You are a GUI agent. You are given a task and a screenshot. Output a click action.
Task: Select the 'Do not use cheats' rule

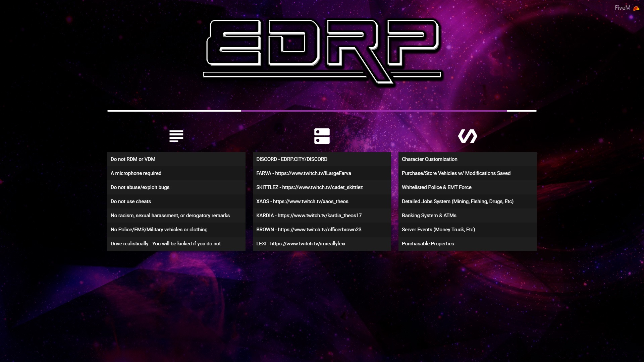click(x=176, y=201)
